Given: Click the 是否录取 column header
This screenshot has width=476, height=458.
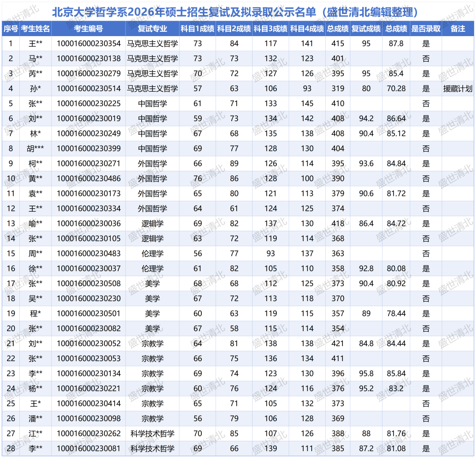Looking at the screenshot, I should click(425, 29).
